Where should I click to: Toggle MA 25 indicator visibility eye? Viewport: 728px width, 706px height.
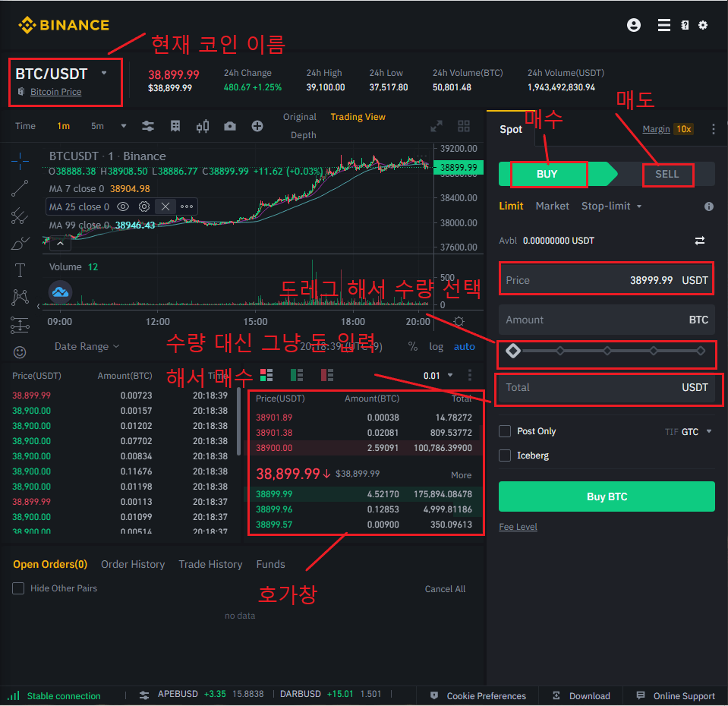(123, 206)
